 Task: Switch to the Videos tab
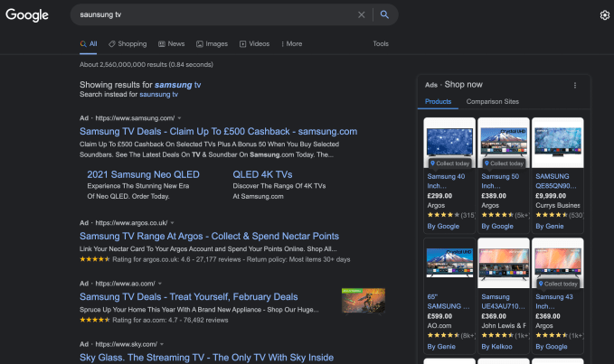click(x=254, y=43)
